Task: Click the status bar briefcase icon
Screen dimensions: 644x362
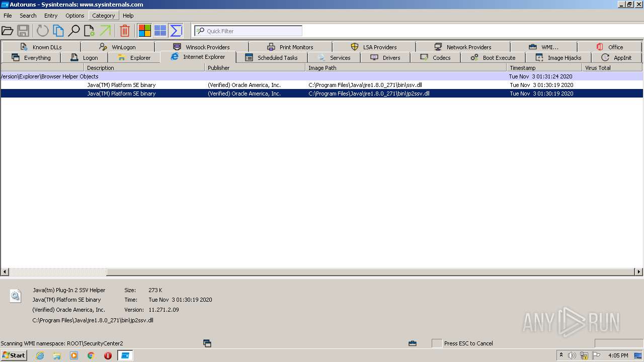Action: [413, 343]
